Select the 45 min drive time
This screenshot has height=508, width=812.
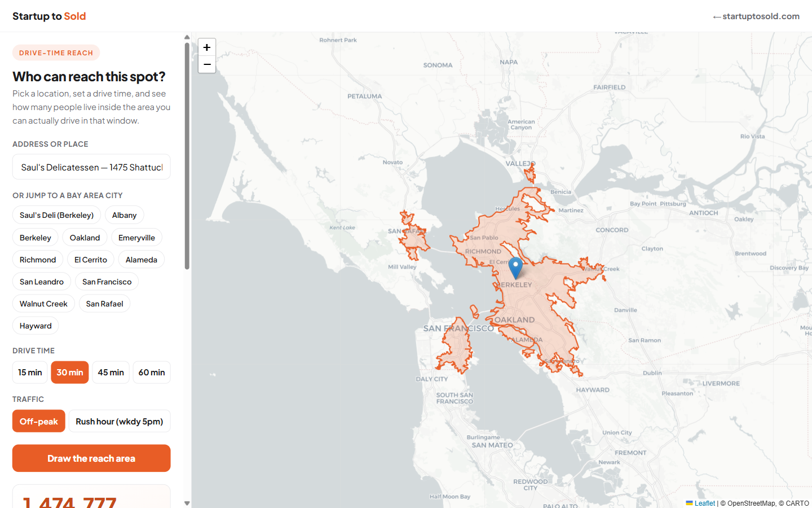[x=111, y=373]
